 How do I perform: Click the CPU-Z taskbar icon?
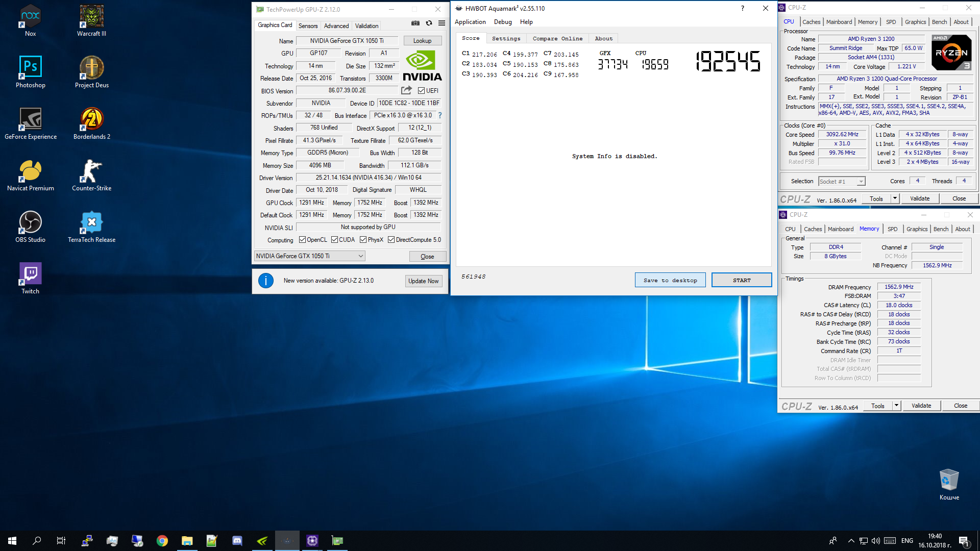[312, 541]
